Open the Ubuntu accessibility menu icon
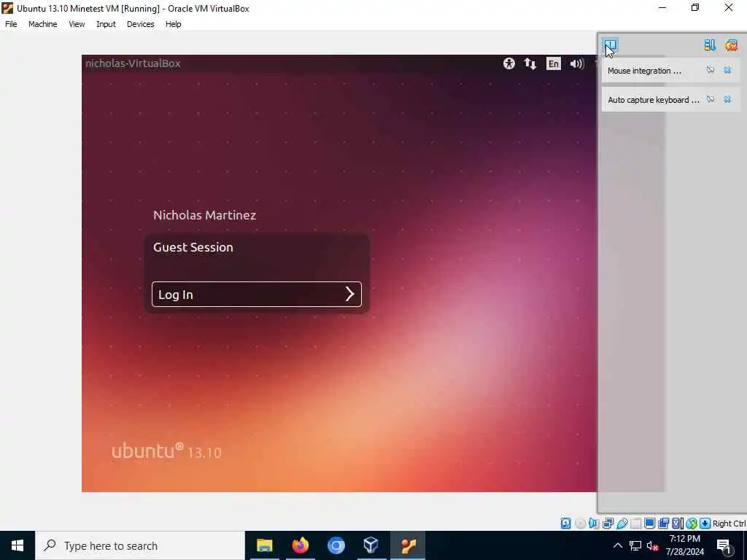747x560 pixels. tap(508, 63)
